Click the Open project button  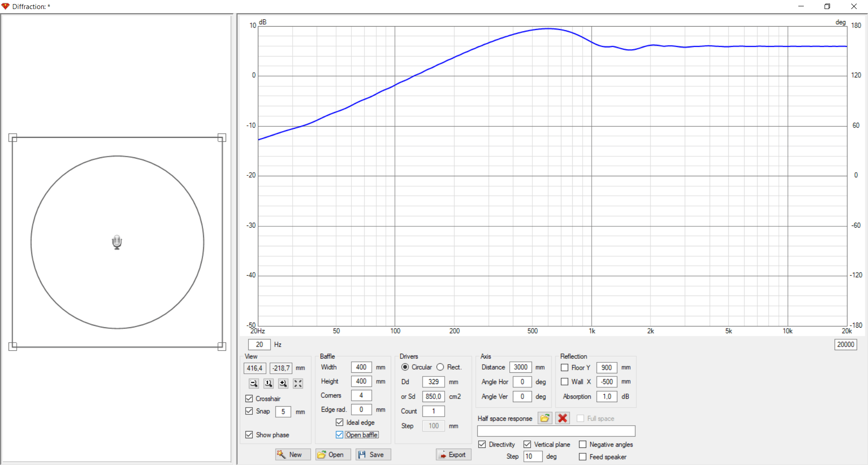tap(333, 455)
